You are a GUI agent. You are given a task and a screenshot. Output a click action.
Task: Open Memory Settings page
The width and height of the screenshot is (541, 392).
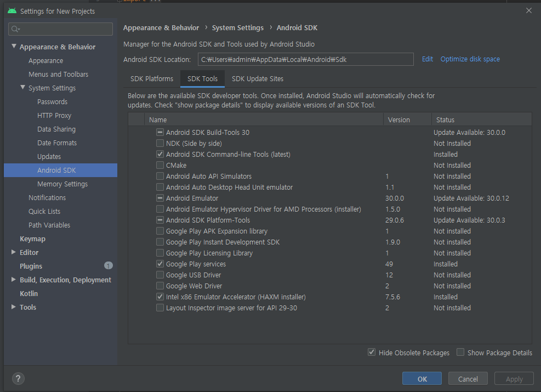pyautogui.click(x=62, y=184)
